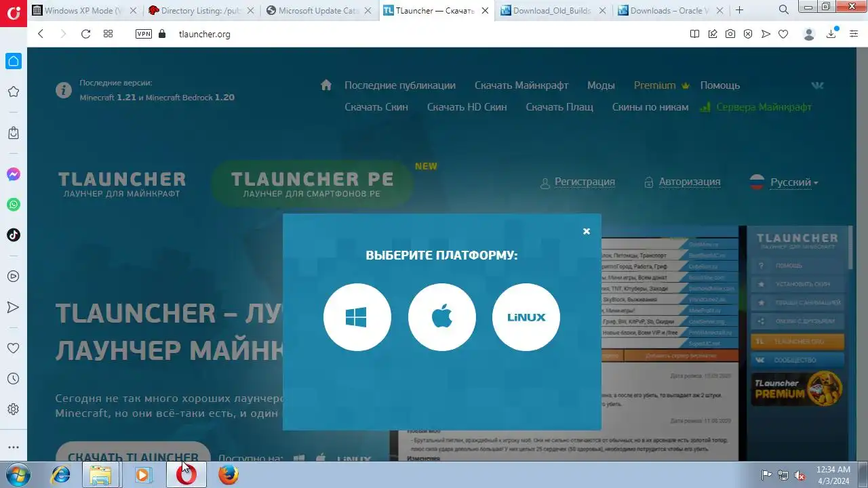Choose the Apple macOS platform icon

(x=442, y=317)
